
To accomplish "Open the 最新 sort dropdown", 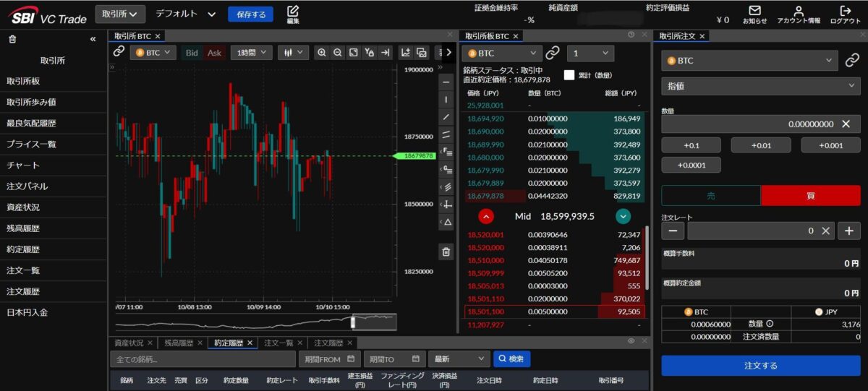I will [x=459, y=358].
